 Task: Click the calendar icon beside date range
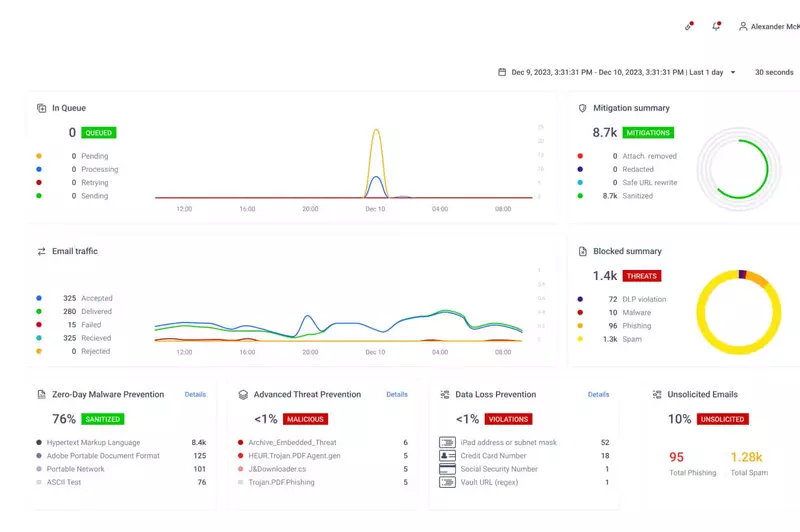pyautogui.click(x=502, y=72)
